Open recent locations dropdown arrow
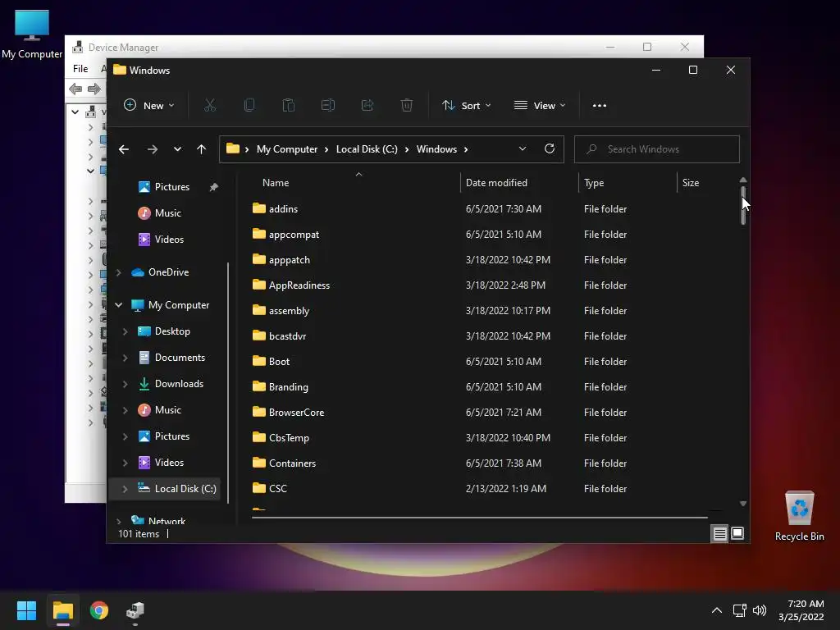The image size is (840, 630). coord(177,149)
